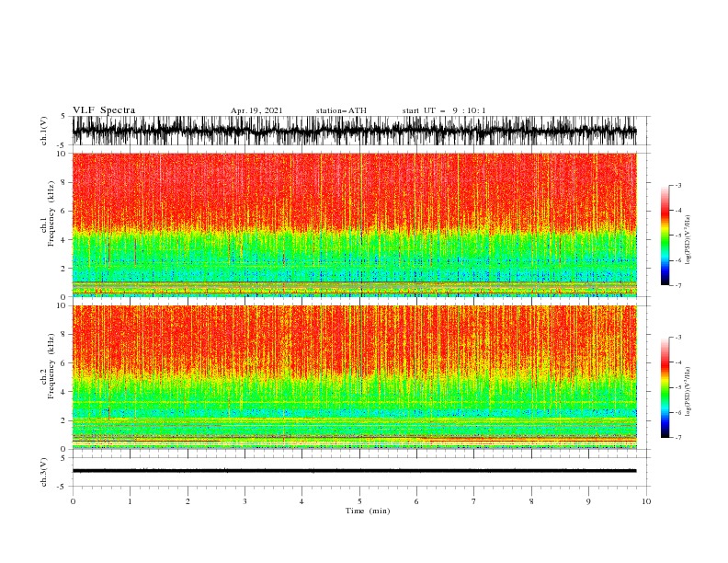Click the "4" kHz tick on ch.1 axis
This screenshot has height=563, width=728.
[64, 240]
